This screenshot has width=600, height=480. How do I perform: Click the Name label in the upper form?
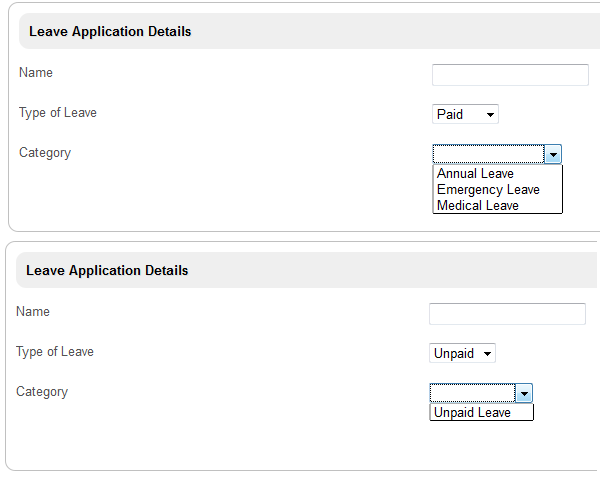(x=36, y=73)
